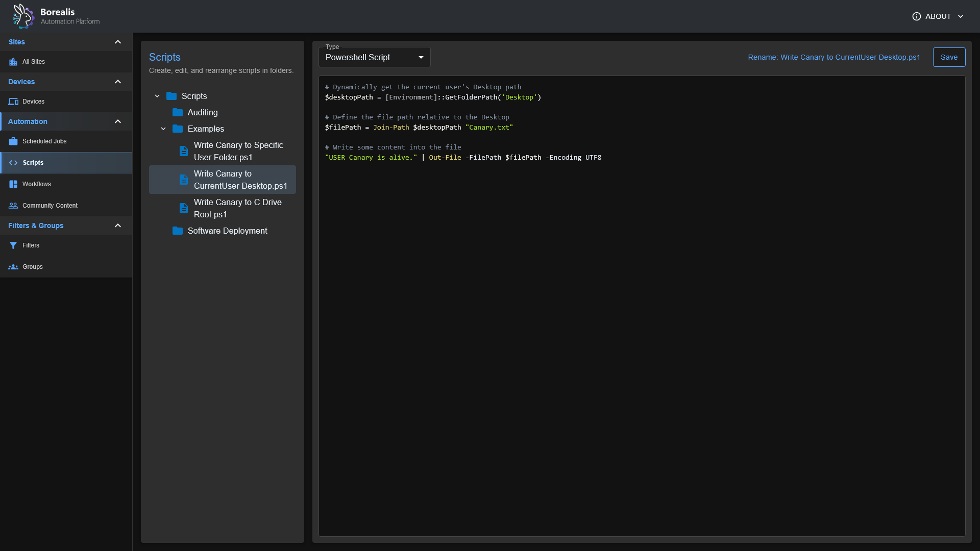Open the ABOUT menu

coord(938,16)
